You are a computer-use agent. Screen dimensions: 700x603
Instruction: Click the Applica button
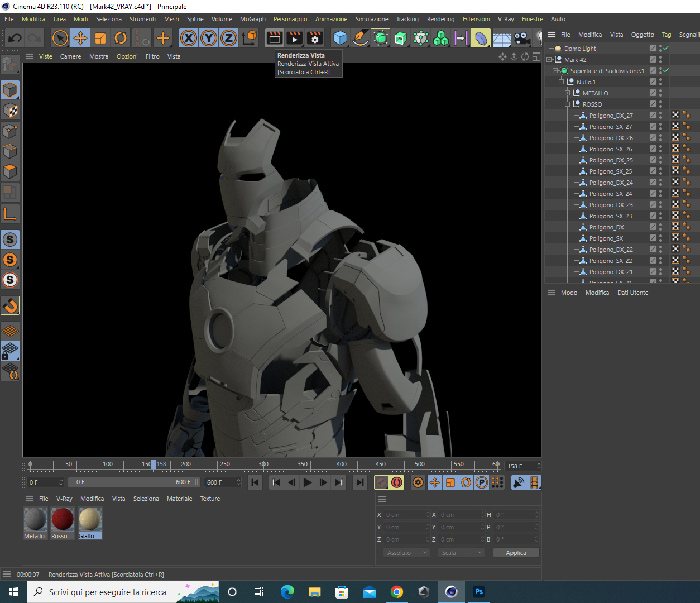point(516,553)
